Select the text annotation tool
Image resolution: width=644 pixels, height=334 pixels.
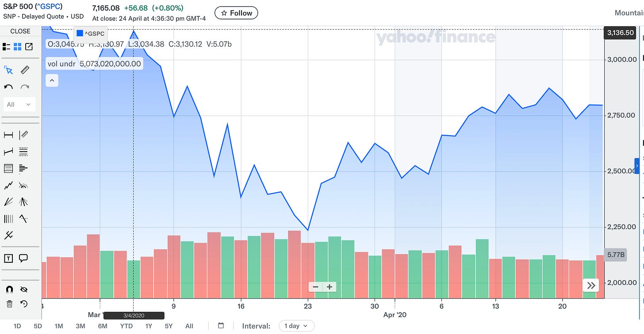pyautogui.click(x=8, y=258)
